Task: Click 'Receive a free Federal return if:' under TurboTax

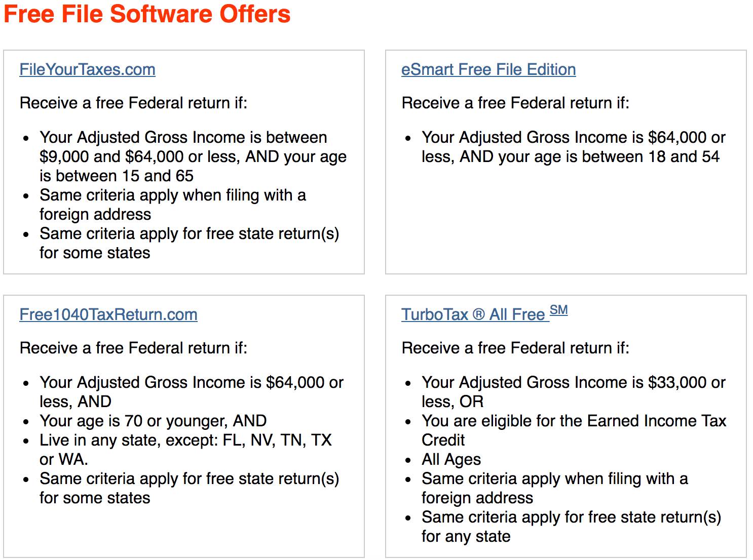Action: click(x=515, y=348)
